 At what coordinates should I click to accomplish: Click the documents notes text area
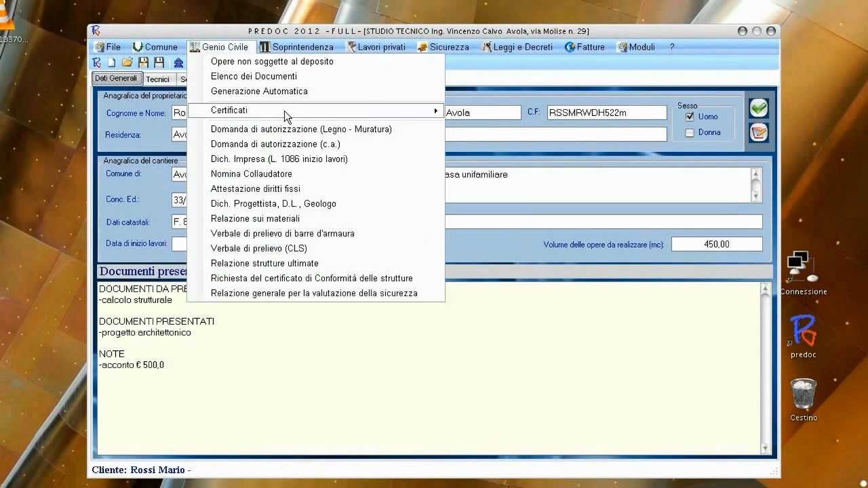(x=429, y=369)
